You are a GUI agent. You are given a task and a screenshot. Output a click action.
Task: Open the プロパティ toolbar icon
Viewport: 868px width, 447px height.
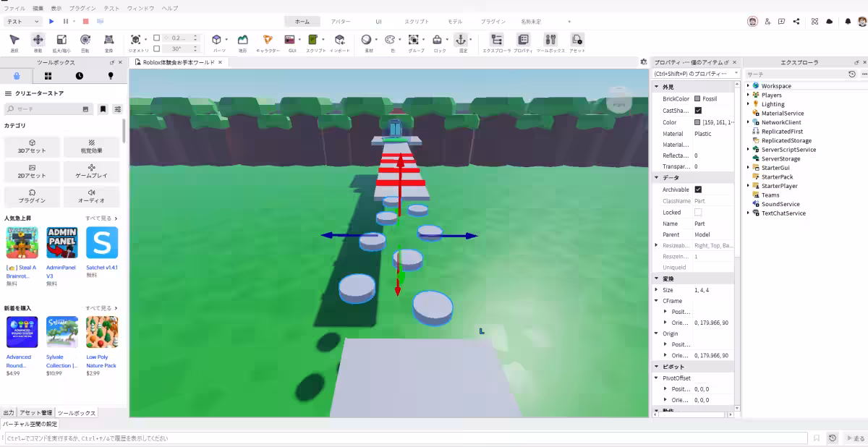click(523, 40)
